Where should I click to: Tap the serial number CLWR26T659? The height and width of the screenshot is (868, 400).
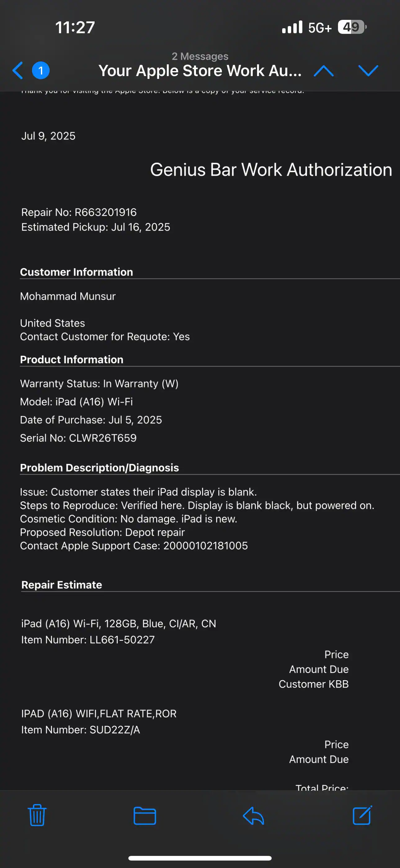pos(78,438)
